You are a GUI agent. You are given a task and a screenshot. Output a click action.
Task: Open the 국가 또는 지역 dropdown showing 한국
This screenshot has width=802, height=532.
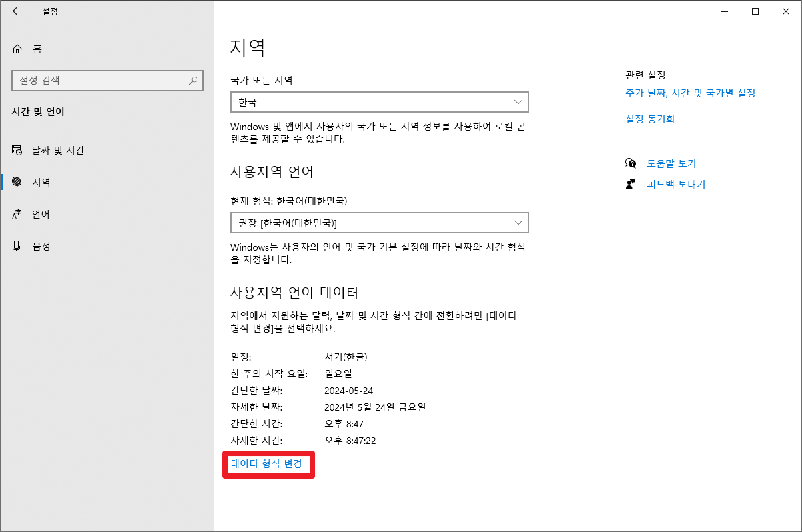pos(379,102)
